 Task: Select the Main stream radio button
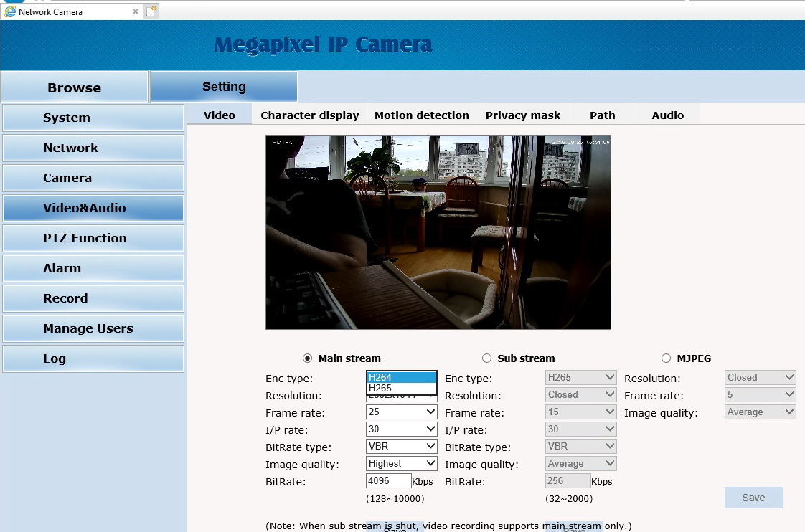308,358
